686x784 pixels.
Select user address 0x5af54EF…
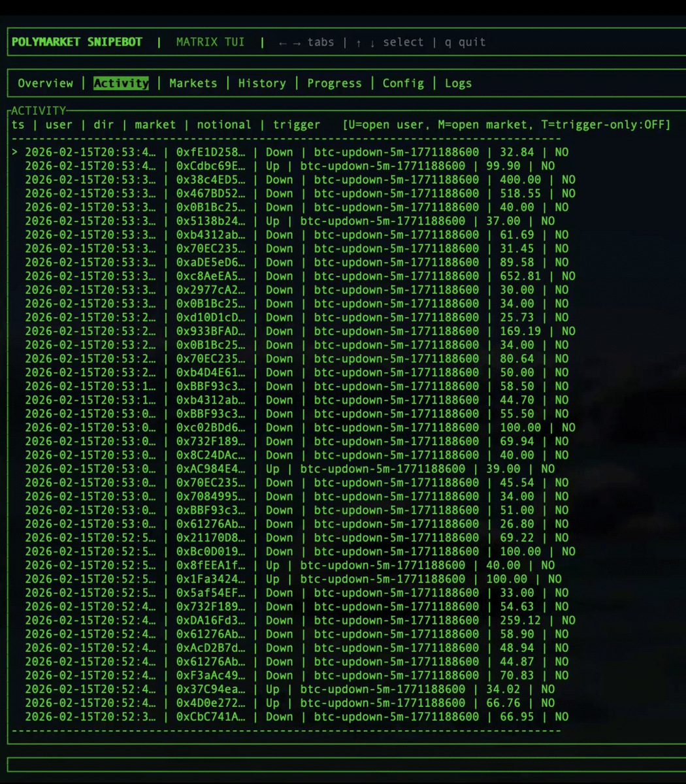211,593
